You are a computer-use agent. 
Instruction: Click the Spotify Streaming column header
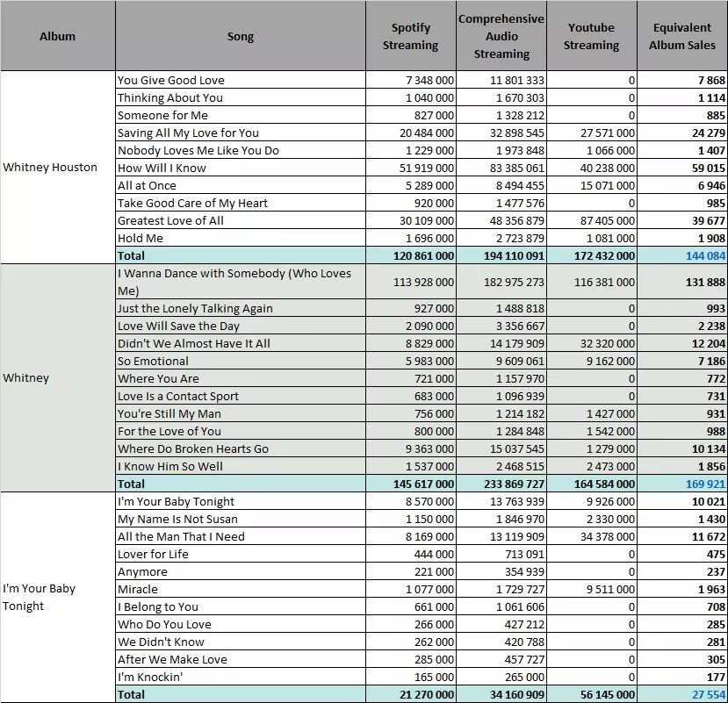pos(410,36)
